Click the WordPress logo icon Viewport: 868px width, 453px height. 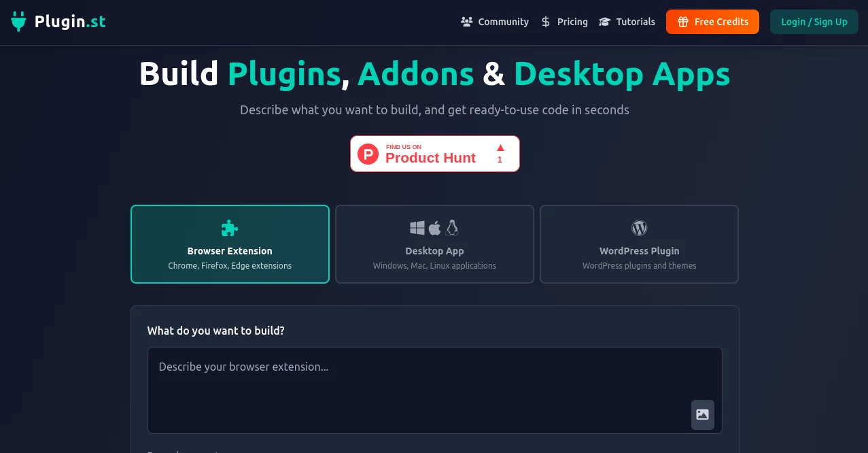(638, 227)
